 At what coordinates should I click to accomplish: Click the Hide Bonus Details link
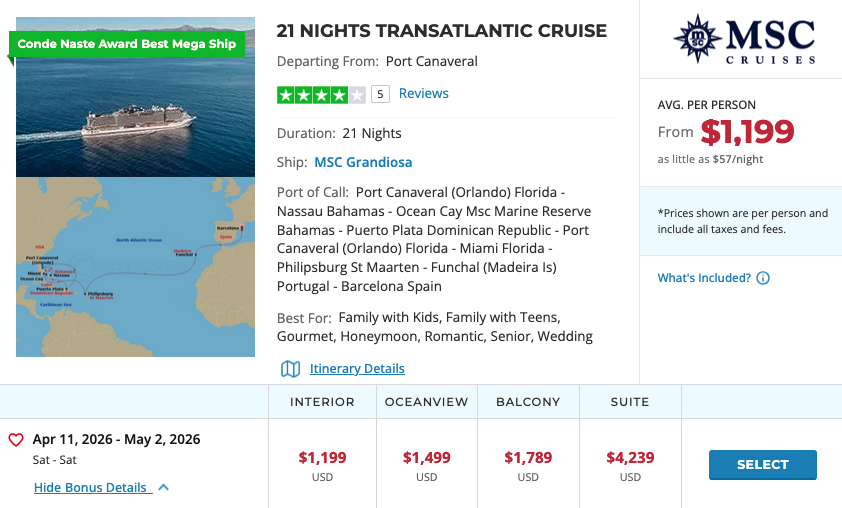(x=91, y=488)
